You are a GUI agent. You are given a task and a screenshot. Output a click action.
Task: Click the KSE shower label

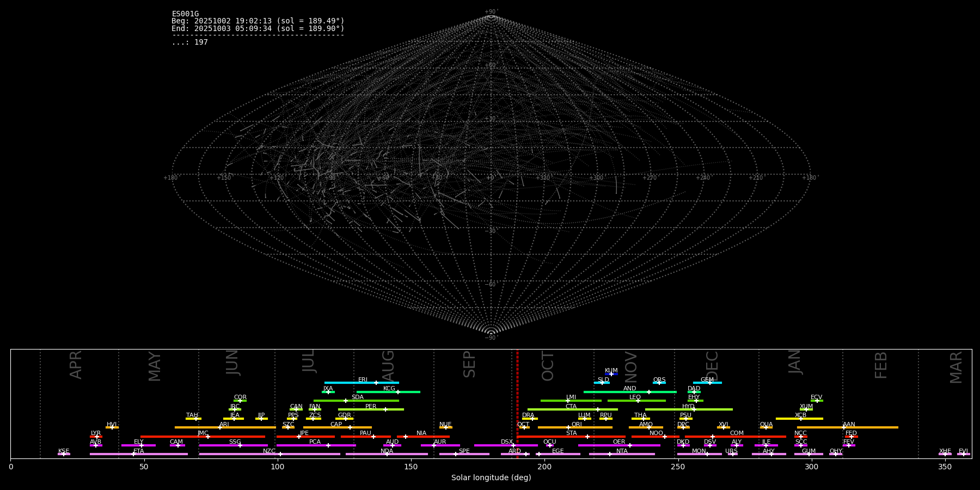tap(64, 451)
